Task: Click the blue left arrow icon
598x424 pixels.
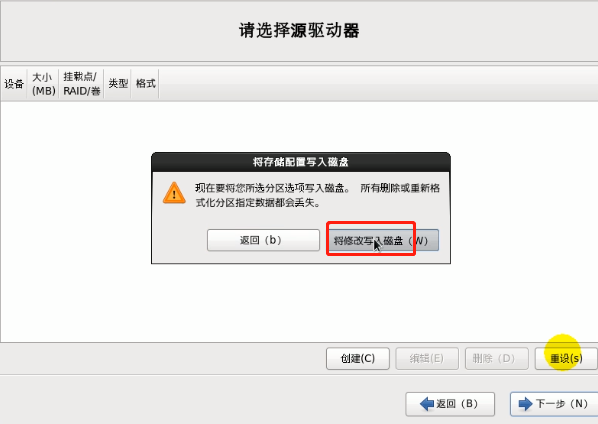Action: coord(427,403)
